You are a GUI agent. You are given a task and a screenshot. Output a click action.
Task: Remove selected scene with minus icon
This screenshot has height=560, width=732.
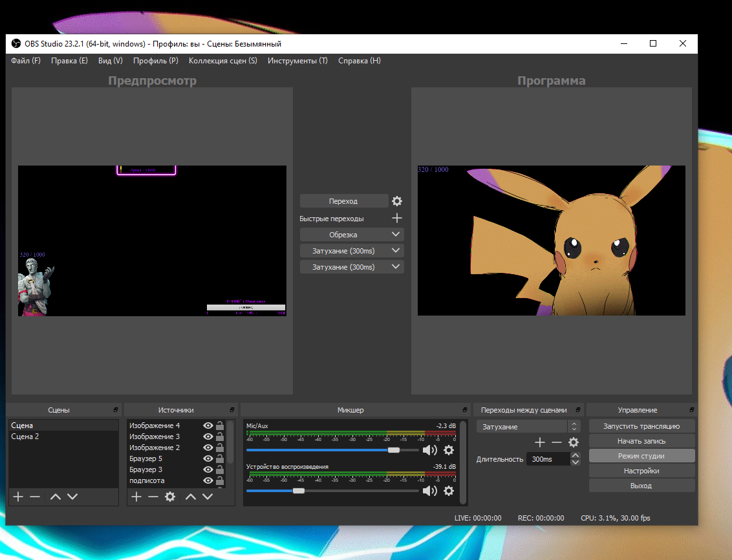point(35,497)
